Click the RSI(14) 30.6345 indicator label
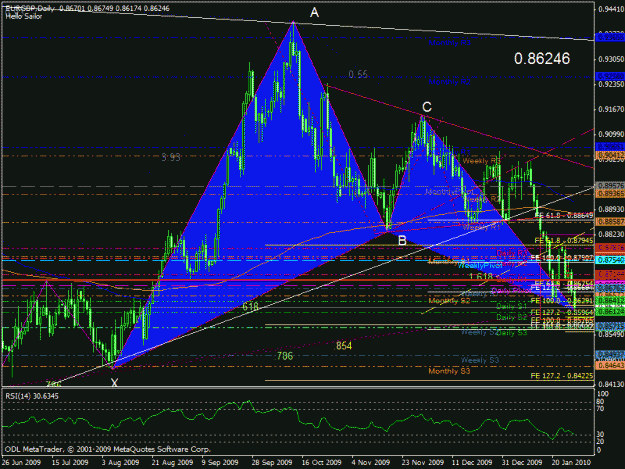Image resolution: width=625 pixels, height=469 pixels. pyautogui.click(x=32, y=396)
